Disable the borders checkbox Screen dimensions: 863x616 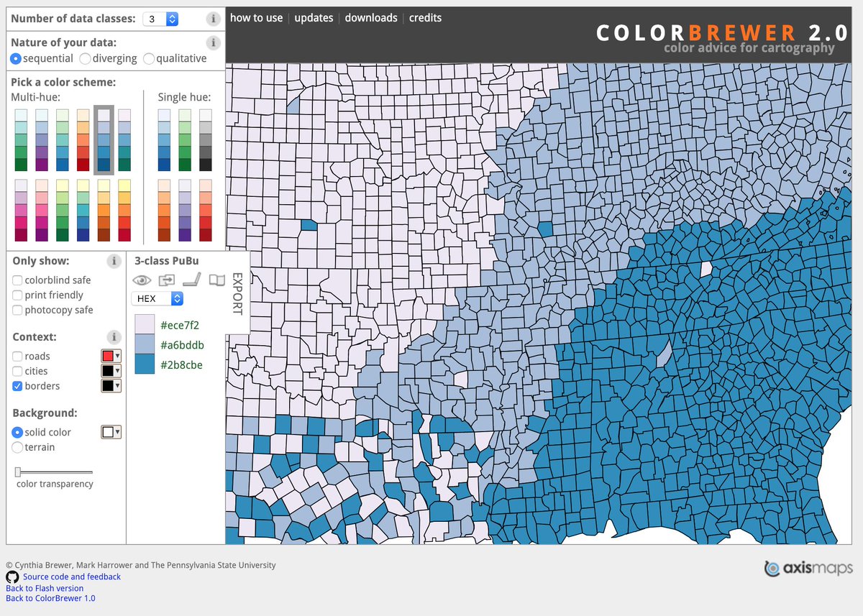click(x=17, y=386)
